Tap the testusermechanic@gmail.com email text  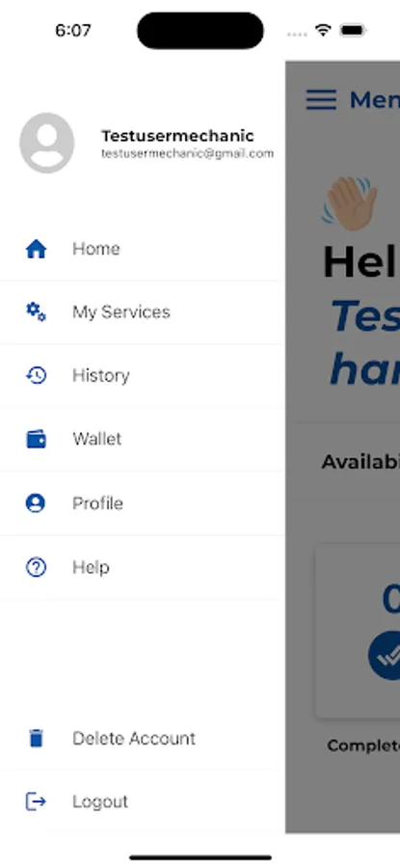point(187,154)
